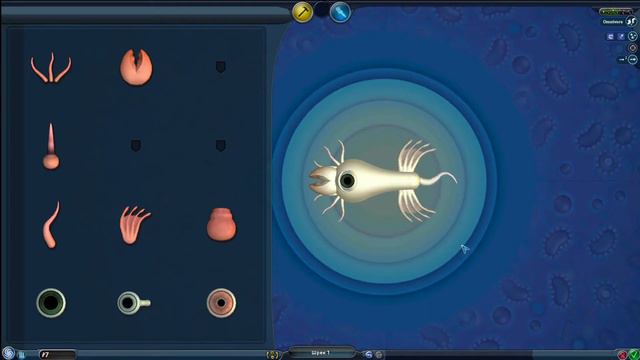Viewport: 640px width, 360px height.
Task: Click the undo arrow button
Action: (369, 354)
